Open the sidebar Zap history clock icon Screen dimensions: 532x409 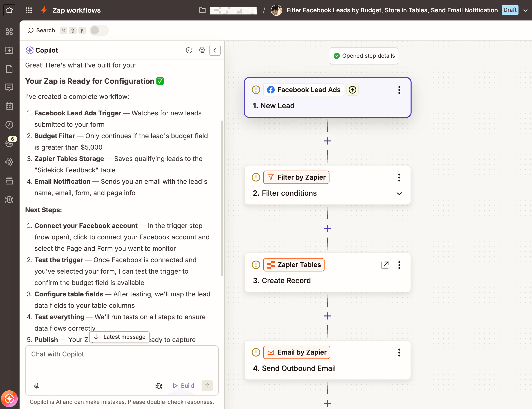9,125
